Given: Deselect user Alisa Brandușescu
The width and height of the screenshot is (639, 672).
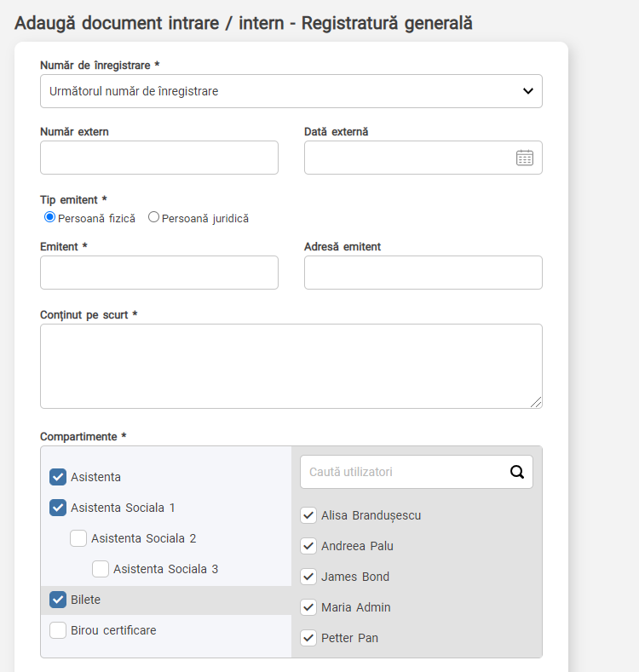Looking at the screenshot, I should pyautogui.click(x=308, y=515).
